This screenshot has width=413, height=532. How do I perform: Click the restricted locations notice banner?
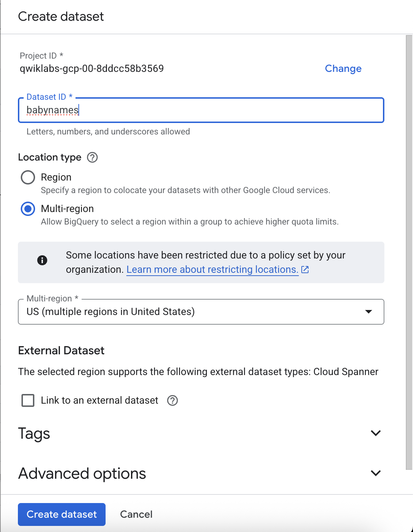click(x=200, y=262)
